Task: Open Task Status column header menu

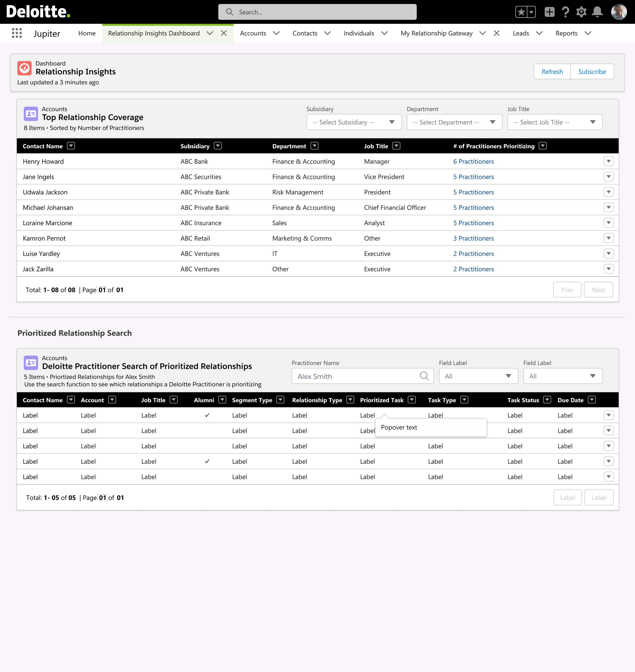Action: click(547, 400)
